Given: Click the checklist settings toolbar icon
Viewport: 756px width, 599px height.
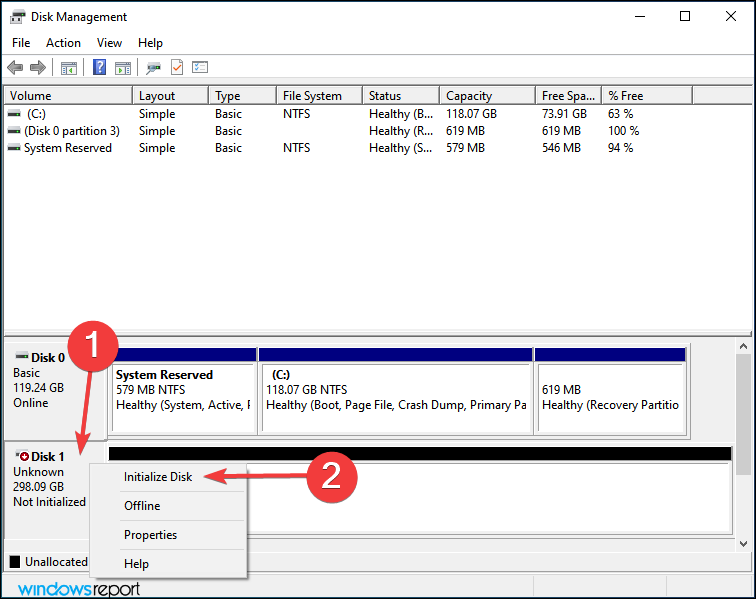Looking at the screenshot, I should click(200, 67).
